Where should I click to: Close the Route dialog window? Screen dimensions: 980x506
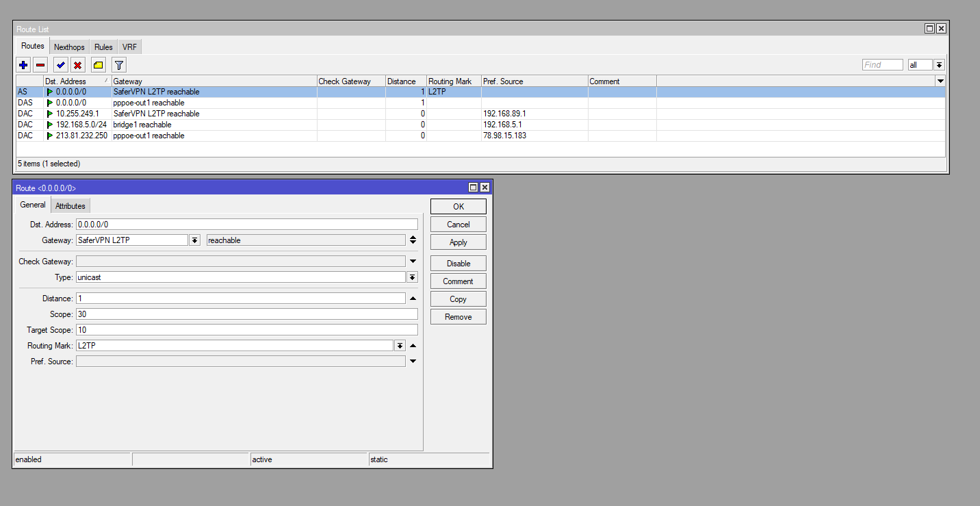point(484,187)
